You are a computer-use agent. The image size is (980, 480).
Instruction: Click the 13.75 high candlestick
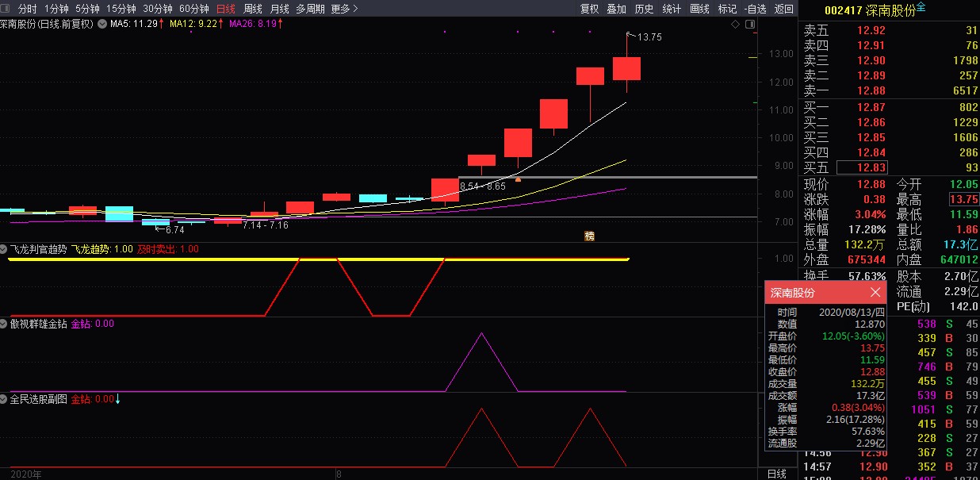626,68
